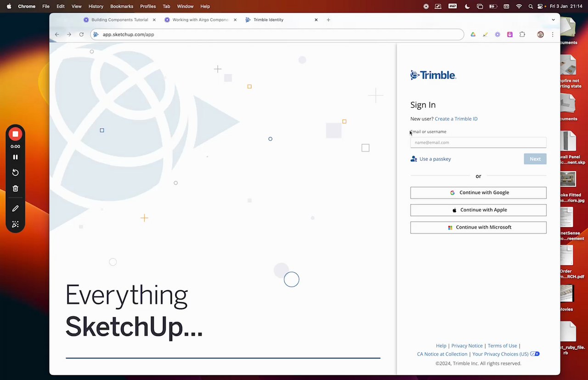Go forward in Chrome
The image size is (588, 380).
click(69, 34)
